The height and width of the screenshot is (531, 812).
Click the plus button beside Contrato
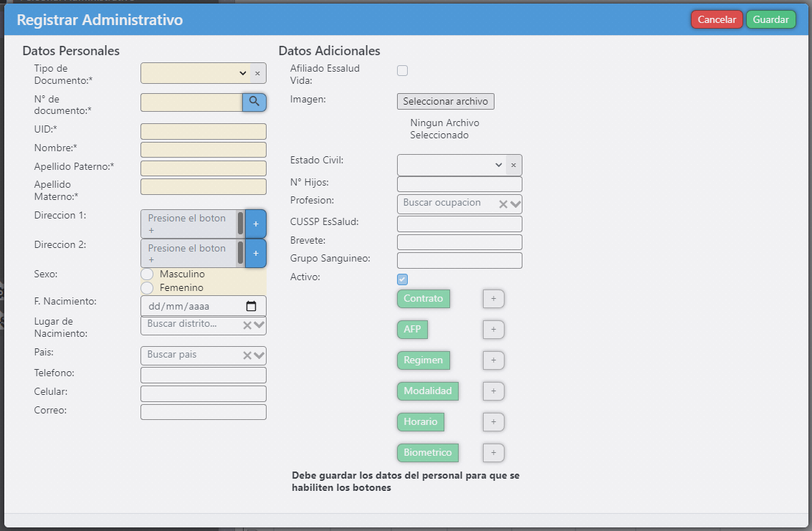click(493, 299)
